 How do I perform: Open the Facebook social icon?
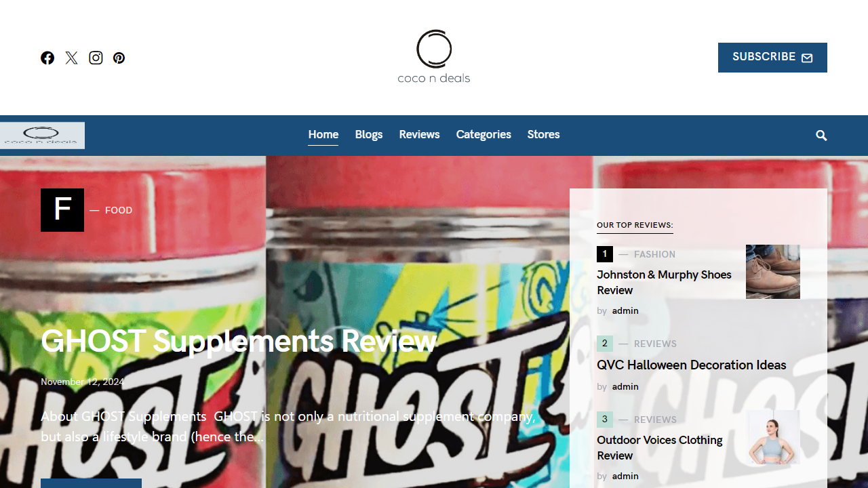[47, 58]
